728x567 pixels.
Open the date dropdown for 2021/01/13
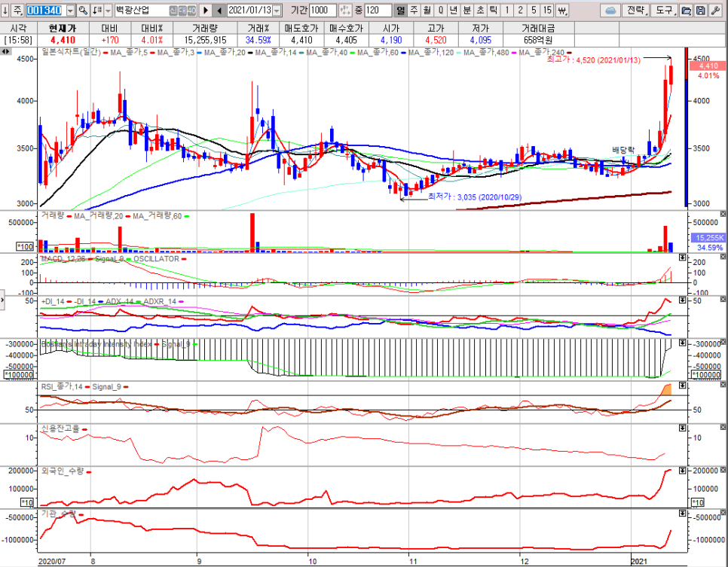[277, 11]
